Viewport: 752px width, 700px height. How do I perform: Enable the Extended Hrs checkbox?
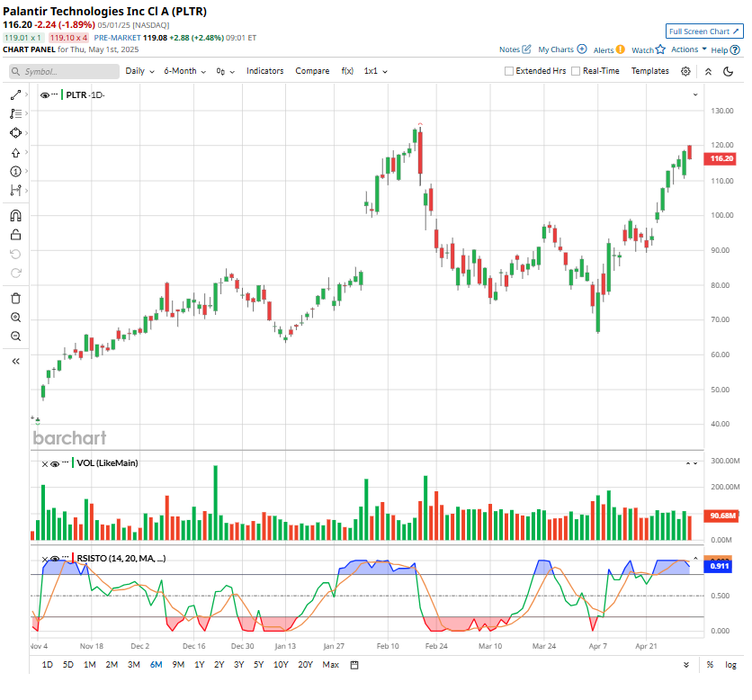click(510, 71)
